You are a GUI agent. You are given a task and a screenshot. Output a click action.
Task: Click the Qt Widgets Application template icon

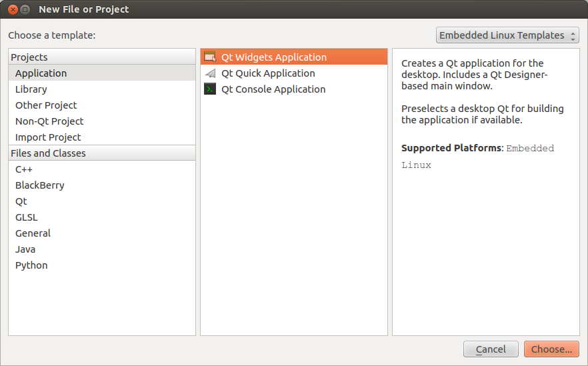tap(210, 57)
